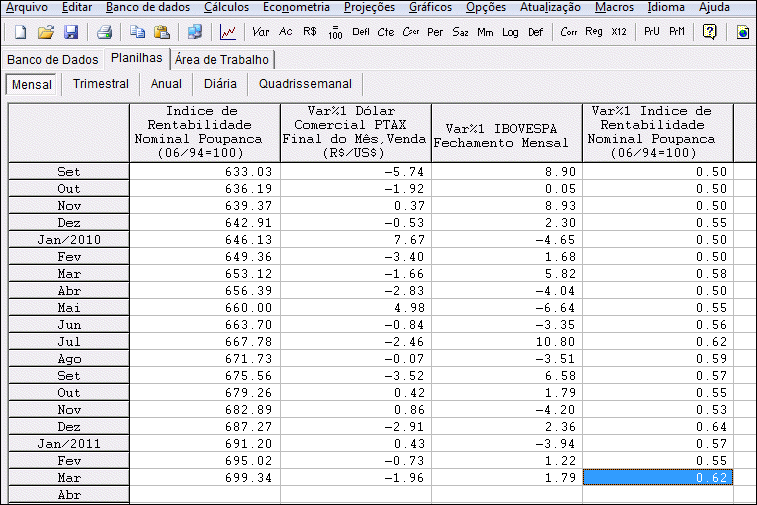Open the Ajuda menu
This screenshot has width=757, height=505.
(715, 7)
